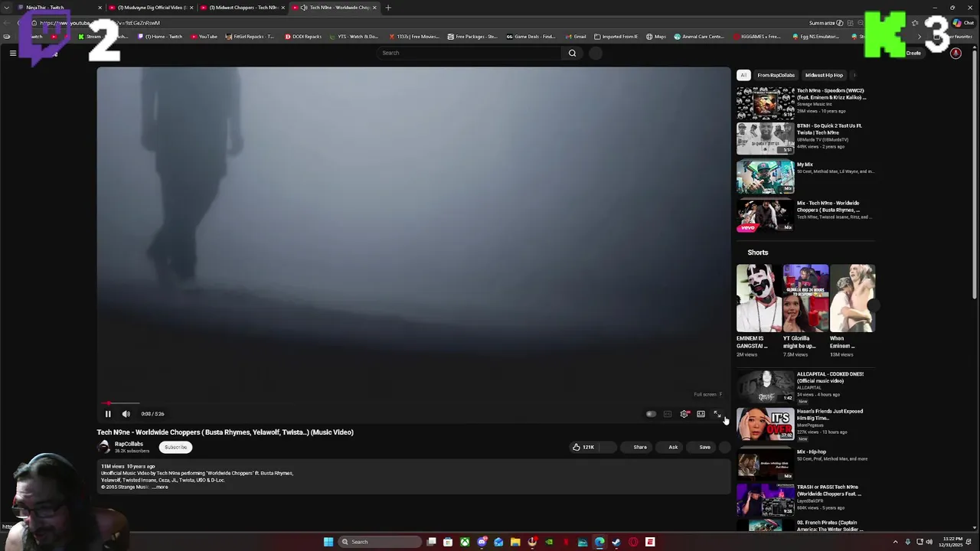Open Tech N9ne Speedom video thumbnail
This screenshot has width=980, height=551.
(x=766, y=103)
